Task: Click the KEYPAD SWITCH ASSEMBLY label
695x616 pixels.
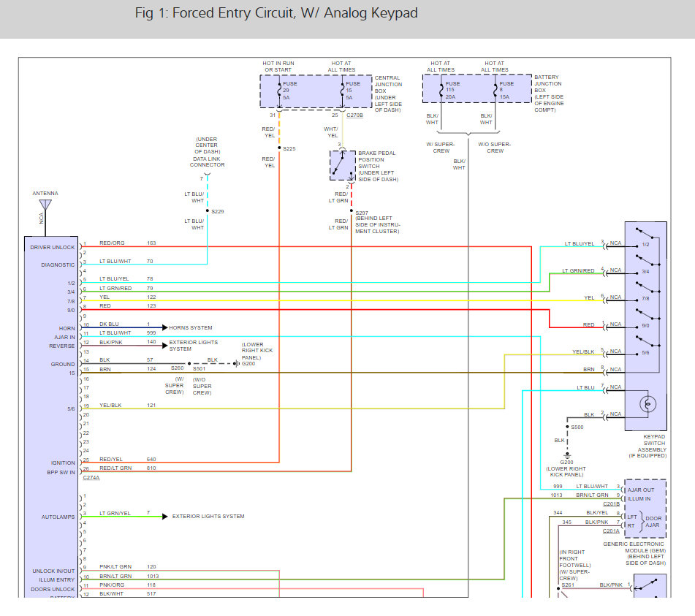Action: coord(647,446)
